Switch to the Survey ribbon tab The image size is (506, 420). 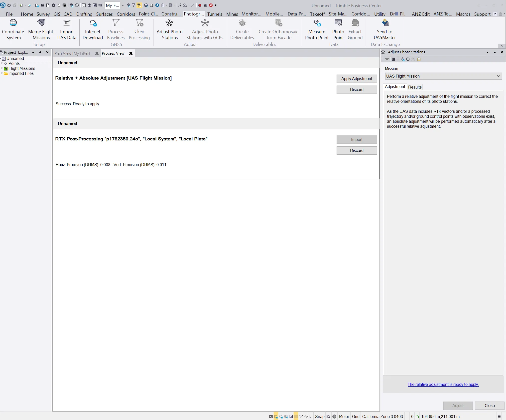pos(43,14)
